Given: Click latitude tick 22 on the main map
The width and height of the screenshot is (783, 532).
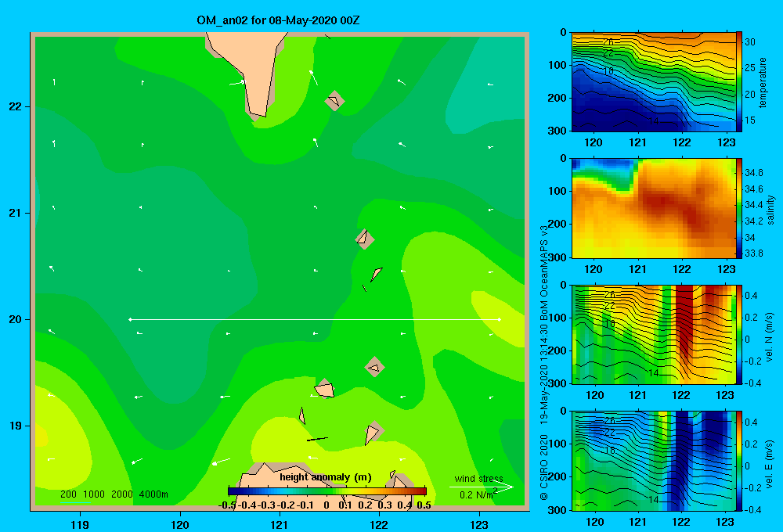Looking at the screenshot, I should pyautogui.click(x=15, y=107).
